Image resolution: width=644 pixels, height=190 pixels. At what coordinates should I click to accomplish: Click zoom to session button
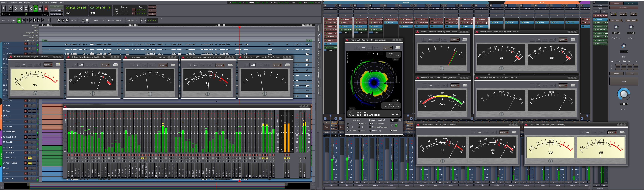(x=67, y=20)
